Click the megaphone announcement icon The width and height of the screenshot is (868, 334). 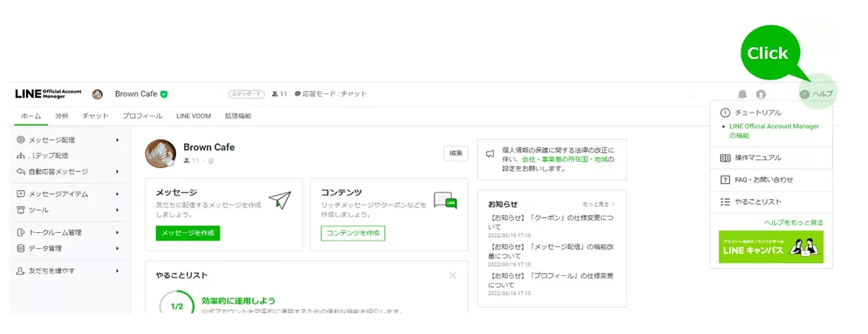(x=490, y=154)
